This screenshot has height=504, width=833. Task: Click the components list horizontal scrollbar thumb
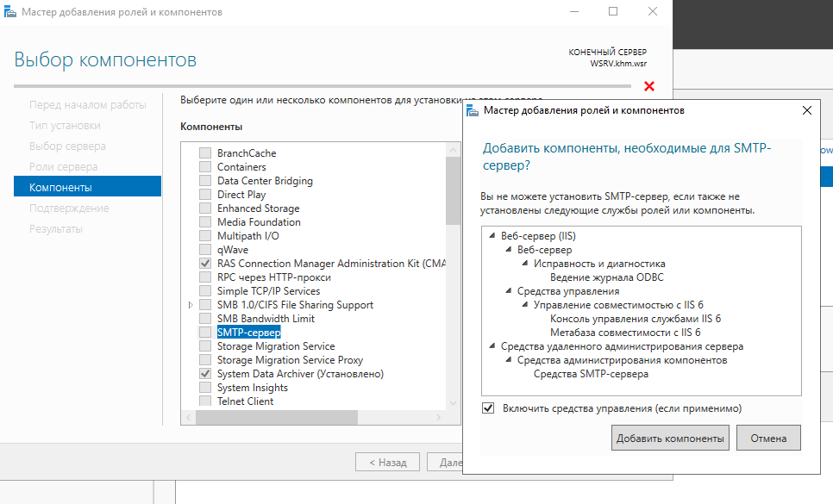(277, 418)
